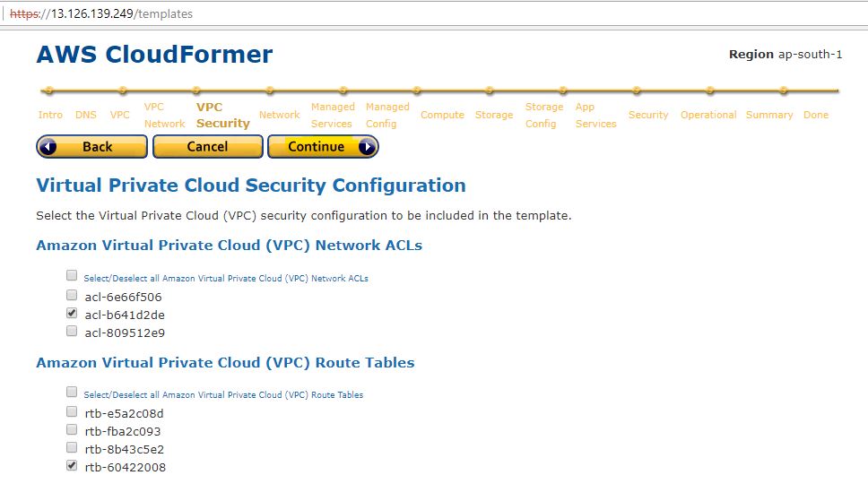Jump to the DNS wizard step
This screenshot has height=501, width=868.
click(86, 115)
